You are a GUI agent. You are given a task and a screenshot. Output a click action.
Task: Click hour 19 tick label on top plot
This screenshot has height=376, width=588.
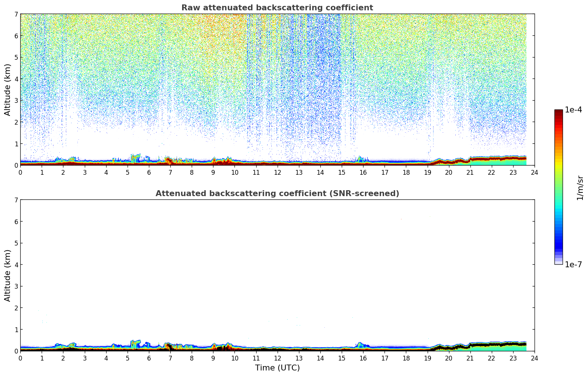point(427,173)
